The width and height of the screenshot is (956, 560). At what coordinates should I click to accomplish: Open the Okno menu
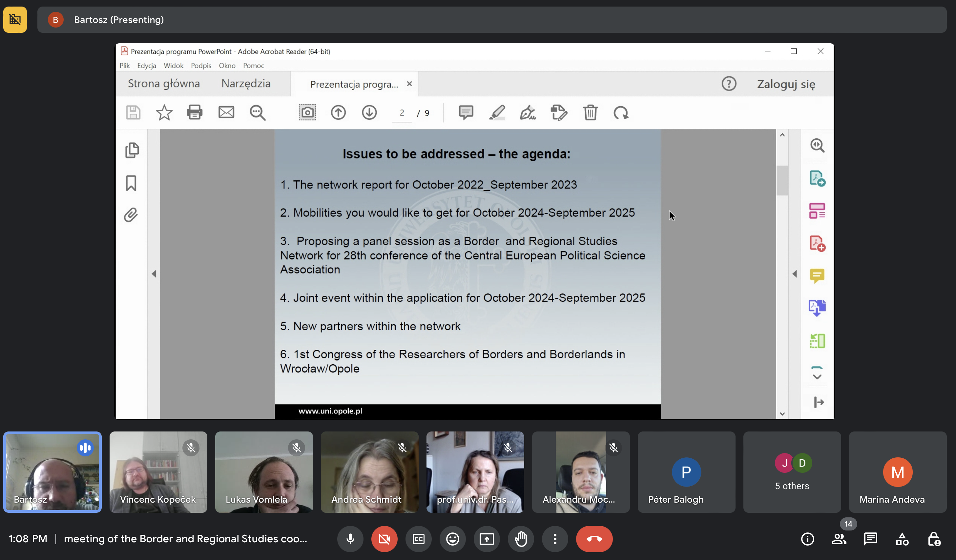[x=227, y=65]
